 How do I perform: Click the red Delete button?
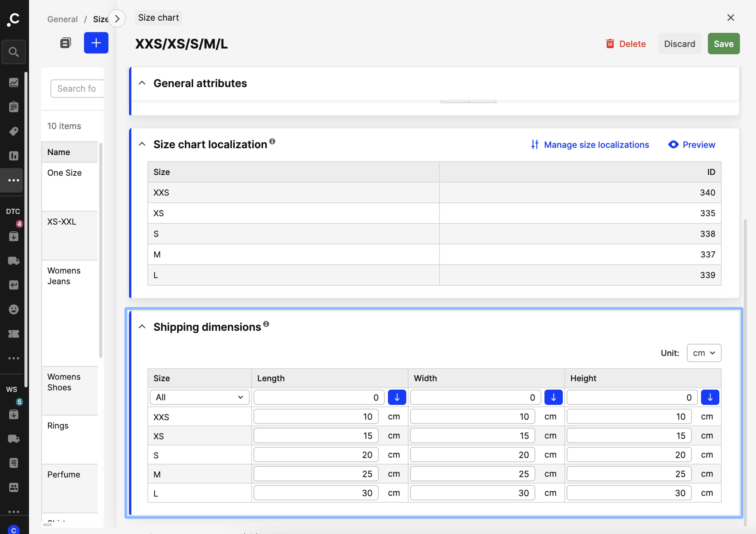click(626, 44)
